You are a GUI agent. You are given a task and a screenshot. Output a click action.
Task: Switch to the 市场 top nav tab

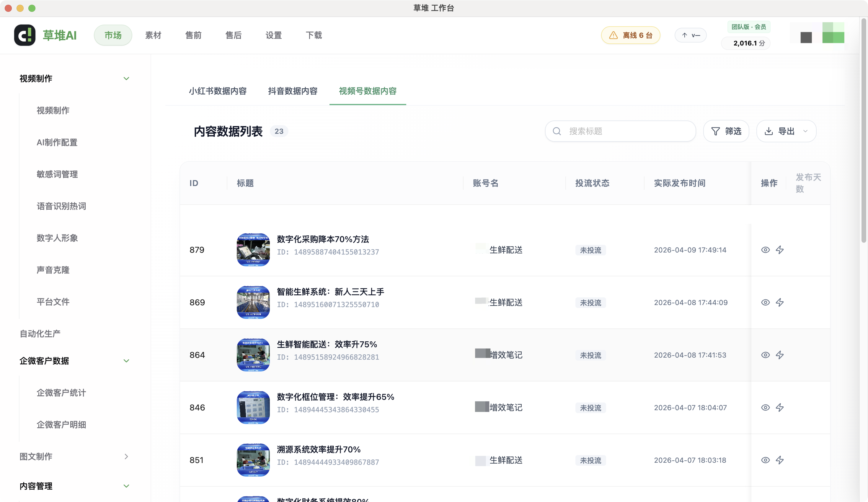tap(113, 35)
